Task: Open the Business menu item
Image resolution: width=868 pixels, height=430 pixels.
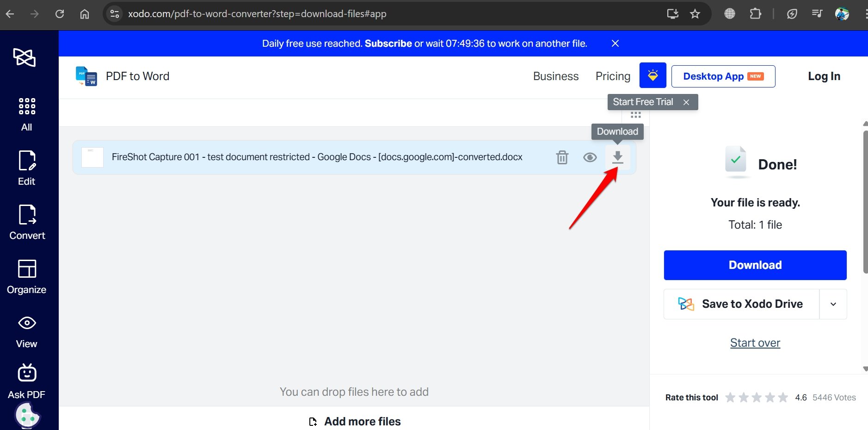Action: click(x=556, y=76)
